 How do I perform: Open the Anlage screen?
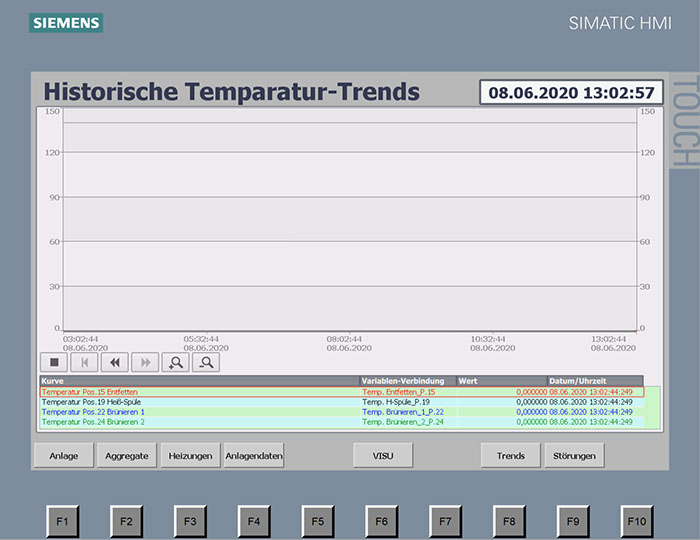pyautogui.click(x=64, y=456)
